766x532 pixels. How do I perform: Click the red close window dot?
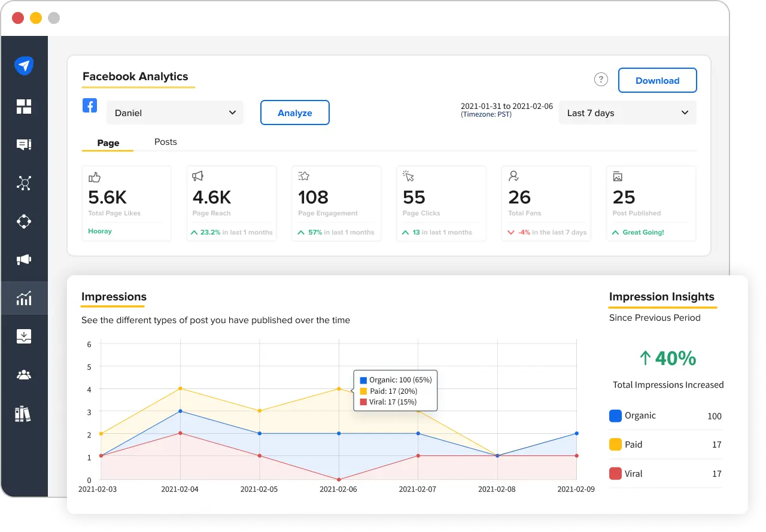point(18,18)
